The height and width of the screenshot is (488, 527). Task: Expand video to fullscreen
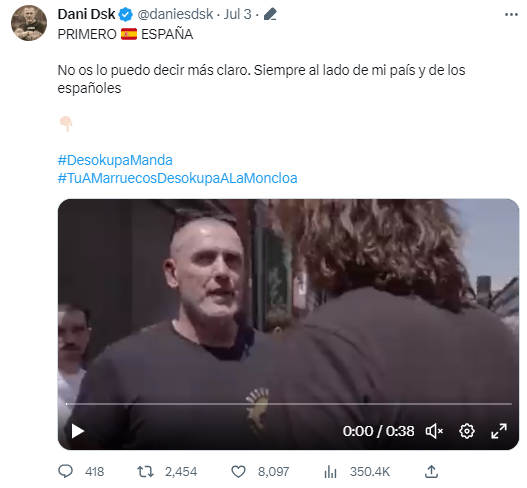pos(499,431)
